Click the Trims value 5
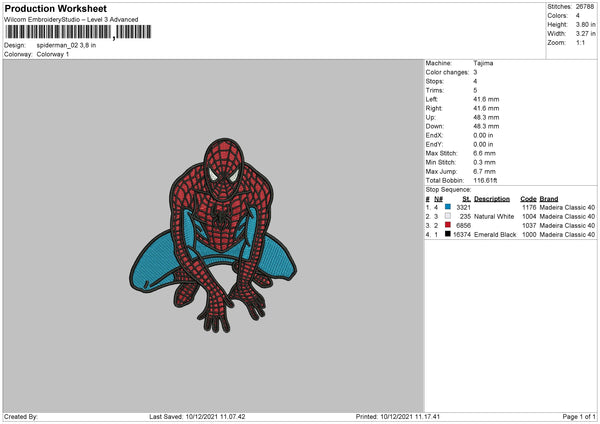Image resolution: width=600 pixels, height=424 pixels. coord(475,90)
